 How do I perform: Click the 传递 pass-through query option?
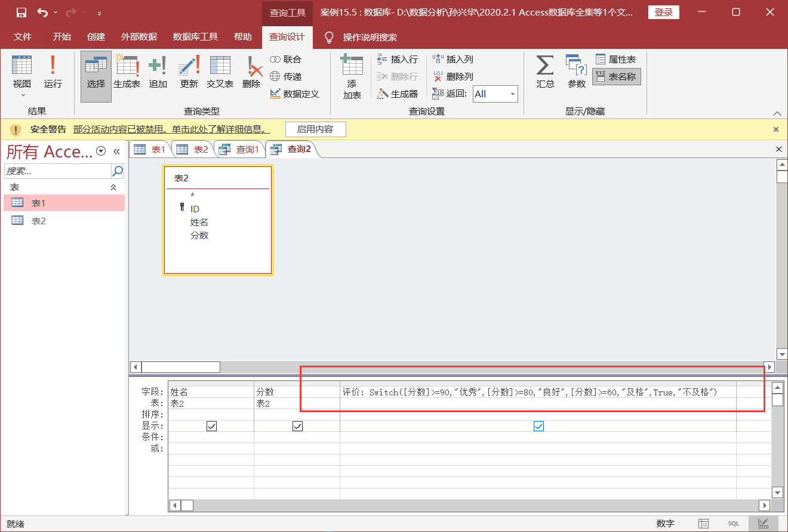(286, 77)
